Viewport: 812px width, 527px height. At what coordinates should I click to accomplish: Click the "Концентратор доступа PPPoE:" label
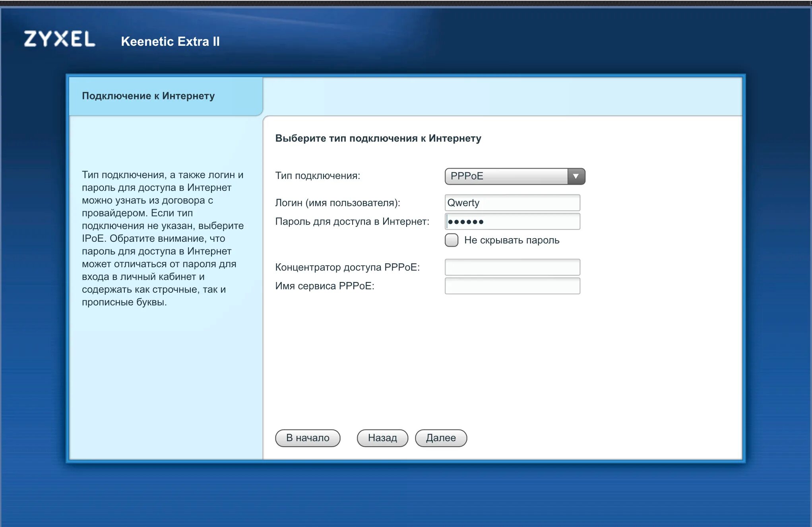[x=347, y=267]
